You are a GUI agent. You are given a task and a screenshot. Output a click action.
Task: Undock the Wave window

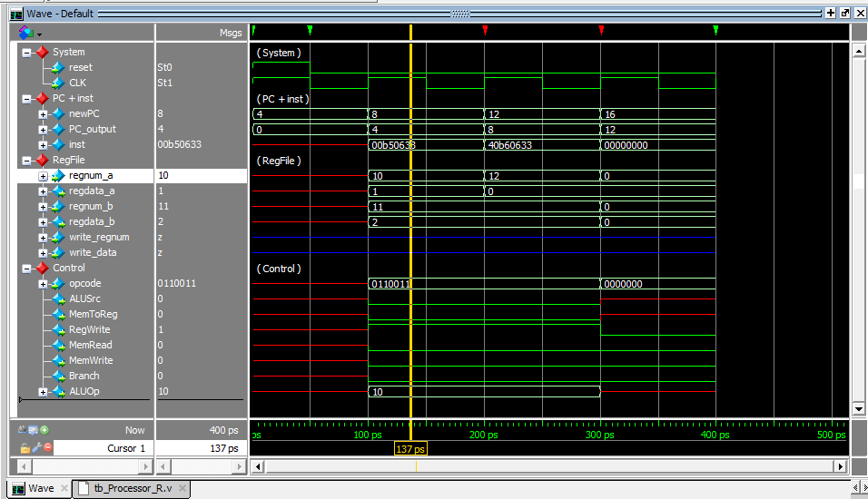(x=845, y=14)
